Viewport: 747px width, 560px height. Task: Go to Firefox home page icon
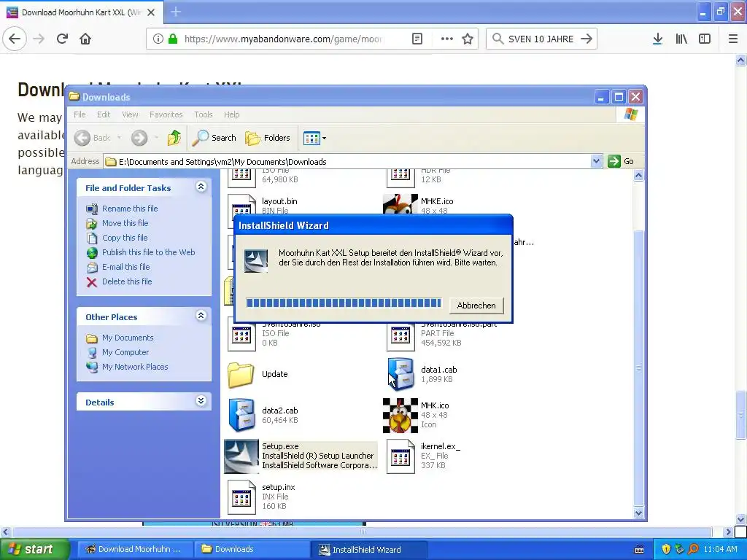pos(85,39)
